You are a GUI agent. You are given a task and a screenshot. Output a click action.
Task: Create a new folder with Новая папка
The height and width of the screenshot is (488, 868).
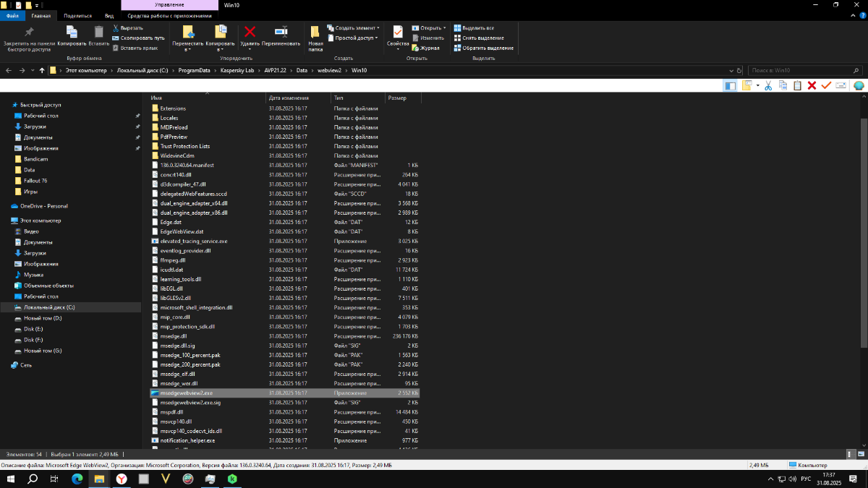(x=315, y=38)
